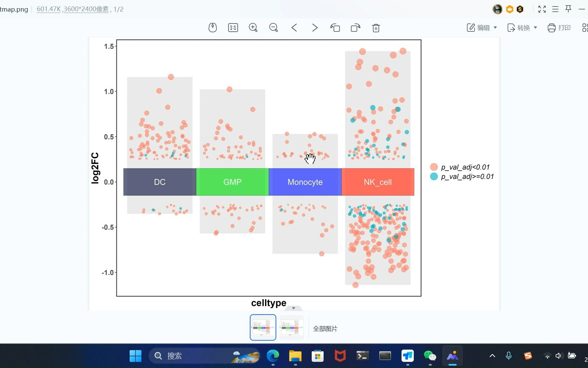Zoom in on the image
This screenshot has width=588, height=368.
pyautogui.click(x=253, y=28)
